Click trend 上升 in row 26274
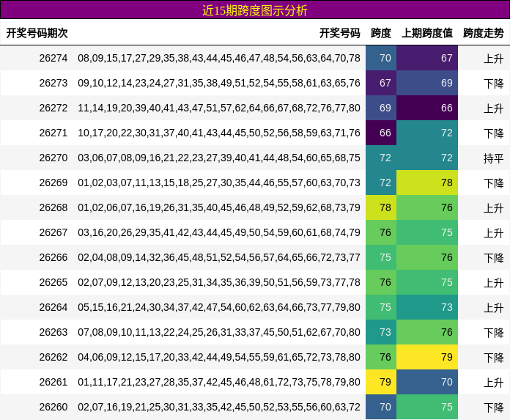Viewport: 510px width, 420px height. point(494,59)
